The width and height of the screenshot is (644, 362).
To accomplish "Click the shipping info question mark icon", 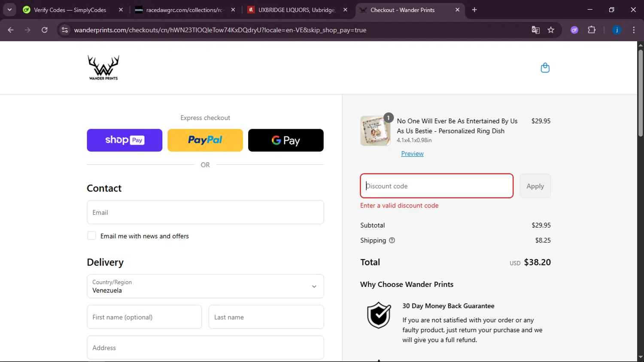I will coord(392,240).
